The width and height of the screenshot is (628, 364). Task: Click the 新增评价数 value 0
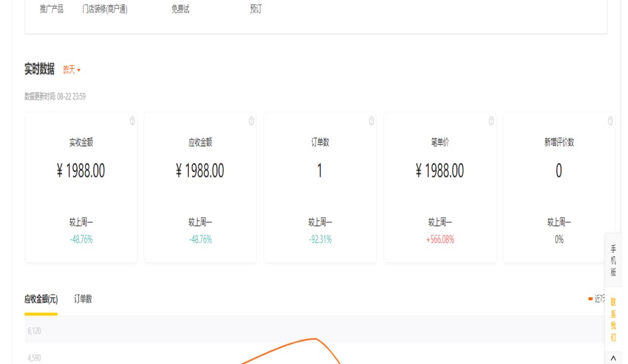[x=559, y=171]
